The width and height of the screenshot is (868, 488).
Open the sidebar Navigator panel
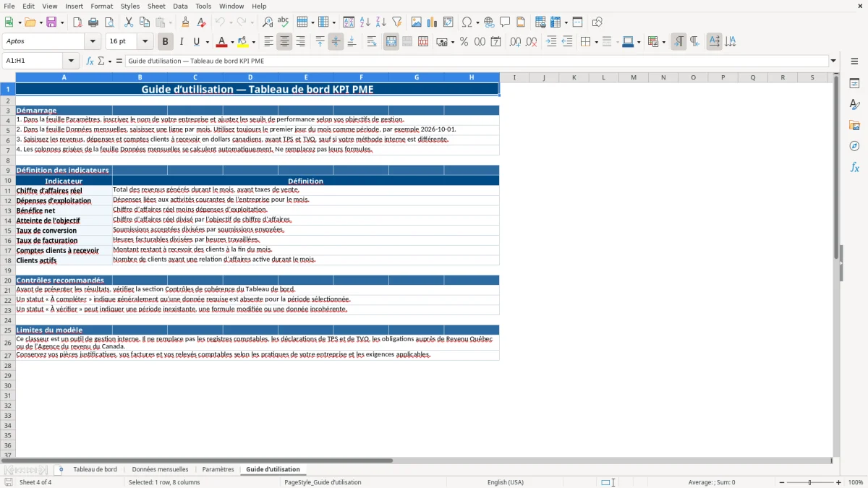click(854, 146)
